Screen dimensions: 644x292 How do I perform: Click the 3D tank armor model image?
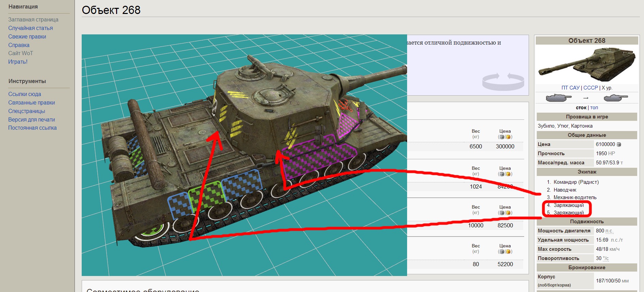click(x=244, y=155)
